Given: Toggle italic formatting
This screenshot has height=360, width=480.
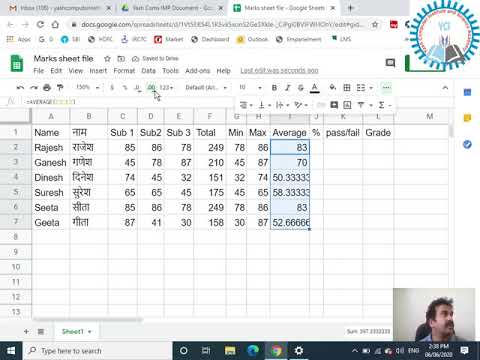Looking at the screenshot, I should point(287,88).
